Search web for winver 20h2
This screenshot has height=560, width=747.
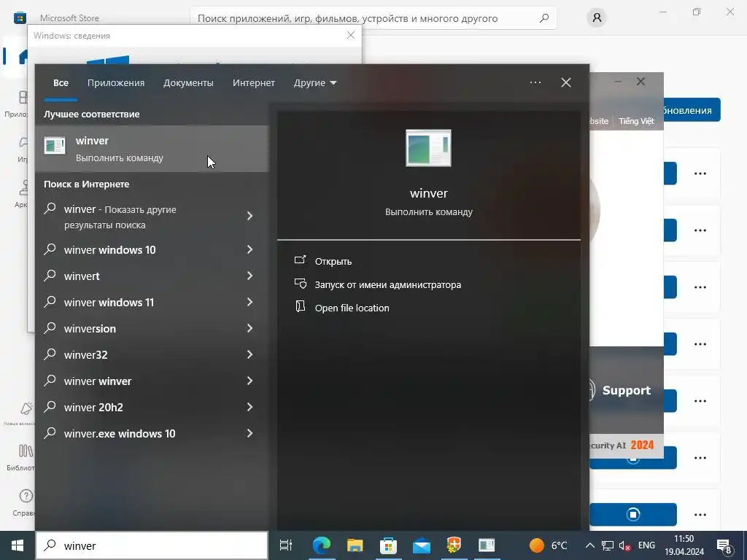pyautogui.click(x=152, y=407)
